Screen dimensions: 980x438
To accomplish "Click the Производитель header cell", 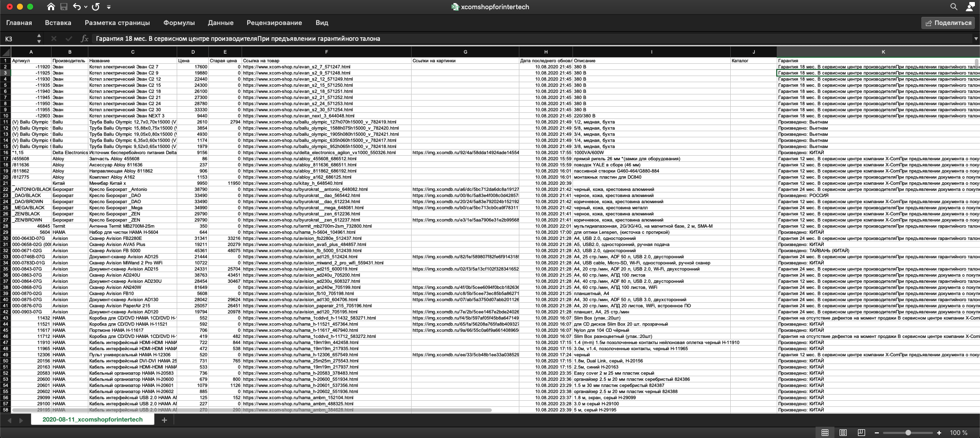I will point(70,61).
